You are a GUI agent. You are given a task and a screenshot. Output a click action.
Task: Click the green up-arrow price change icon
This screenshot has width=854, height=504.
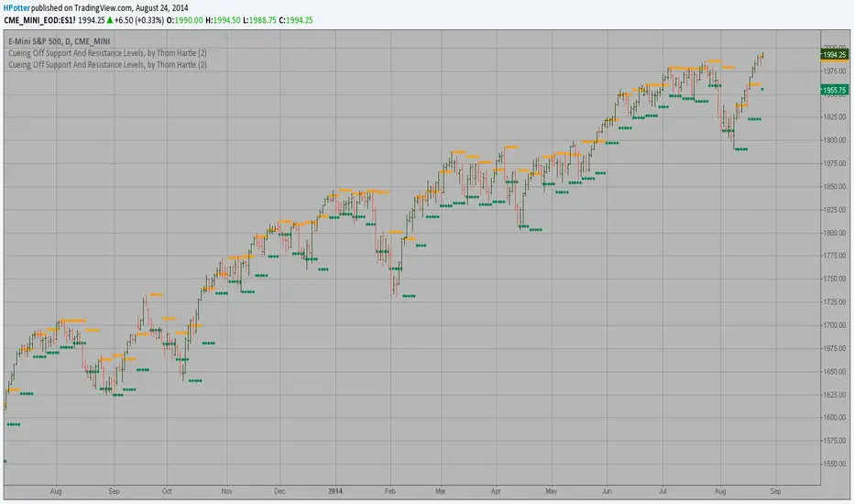tap(110, 20)
